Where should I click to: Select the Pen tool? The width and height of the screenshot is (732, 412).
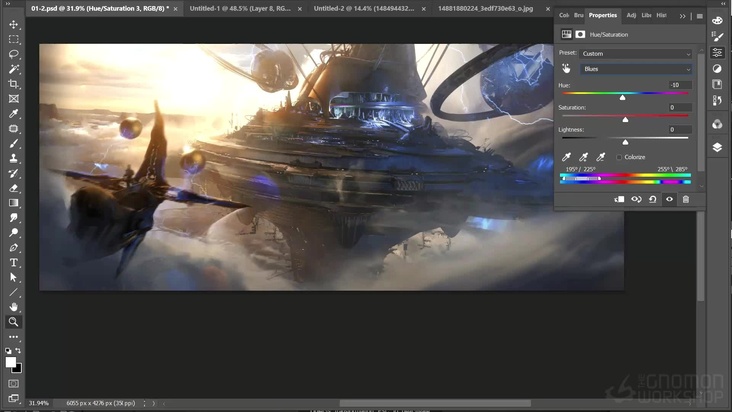(x=14, y=248)
